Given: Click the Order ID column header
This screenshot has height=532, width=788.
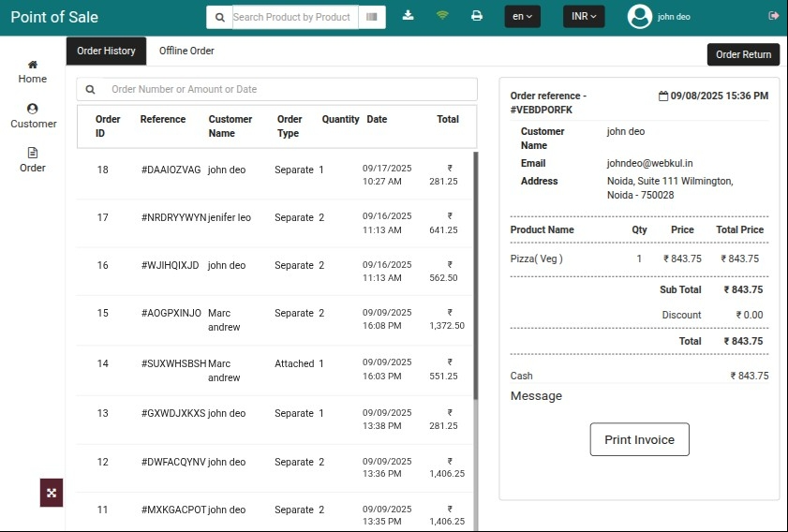Looking at the screenshot, I should coord(108,126).
